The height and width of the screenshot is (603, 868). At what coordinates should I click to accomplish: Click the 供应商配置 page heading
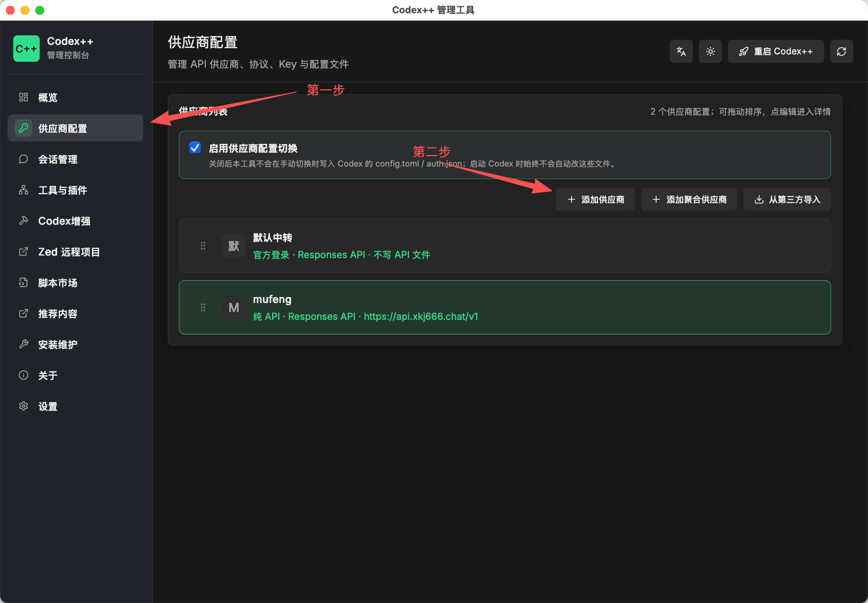pyautogui.click(x=203, y=42)
